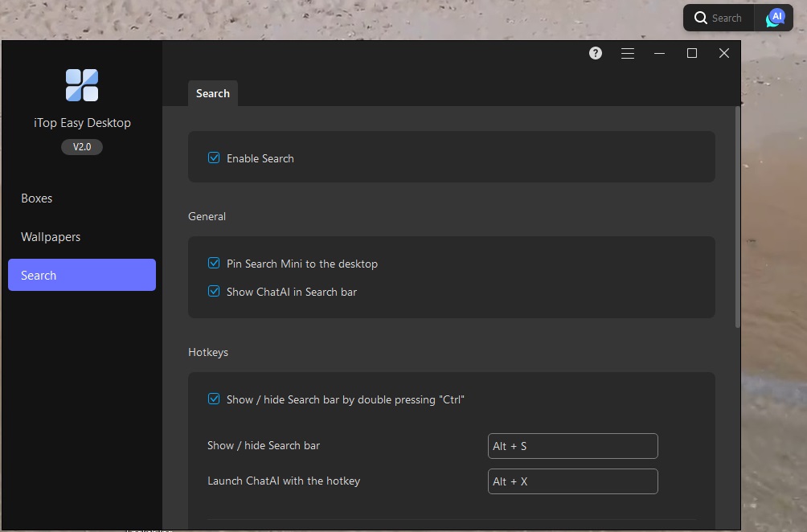The width and height of the screenshot is (807, 532).
Task: Click the Hotkeys section heading
Action: coord(208,352)
